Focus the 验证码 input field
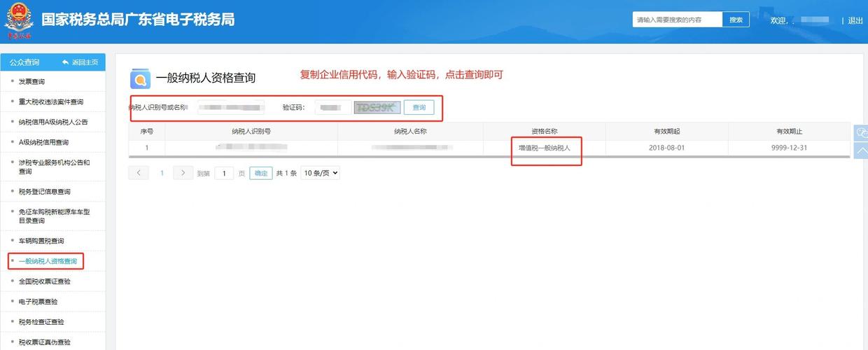The image size is (868, 350). click(333, 108)
